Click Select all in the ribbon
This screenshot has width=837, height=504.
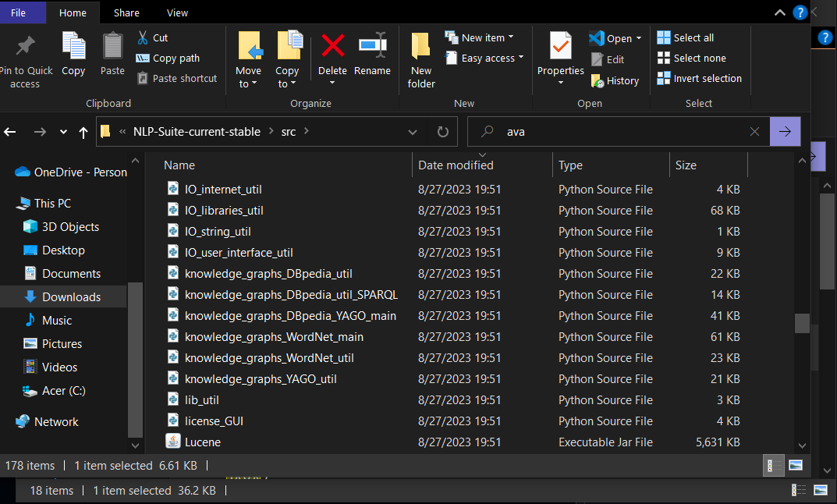point(690,37)
